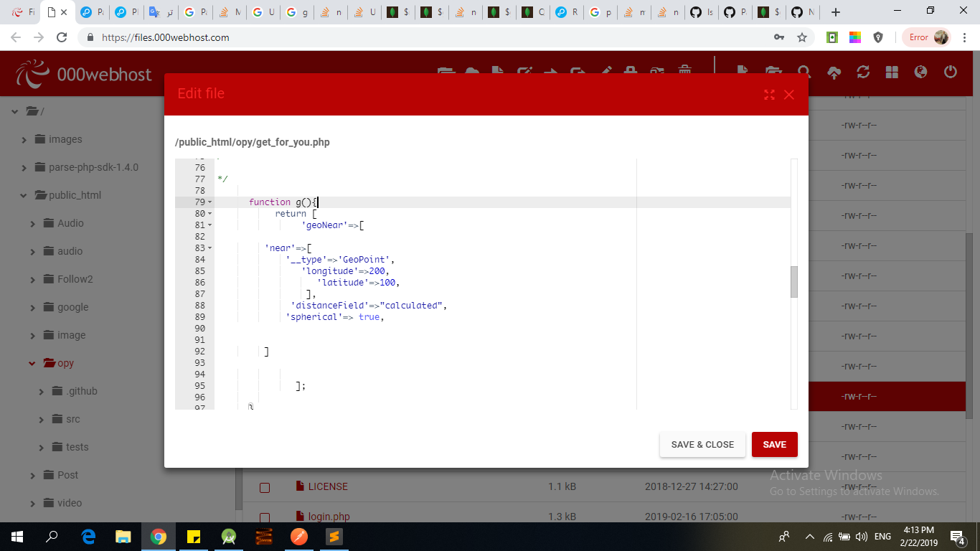Screen dimensions: 980x551
Task: Show hidden system tray icons chevron
Action: tap(810, 537)
